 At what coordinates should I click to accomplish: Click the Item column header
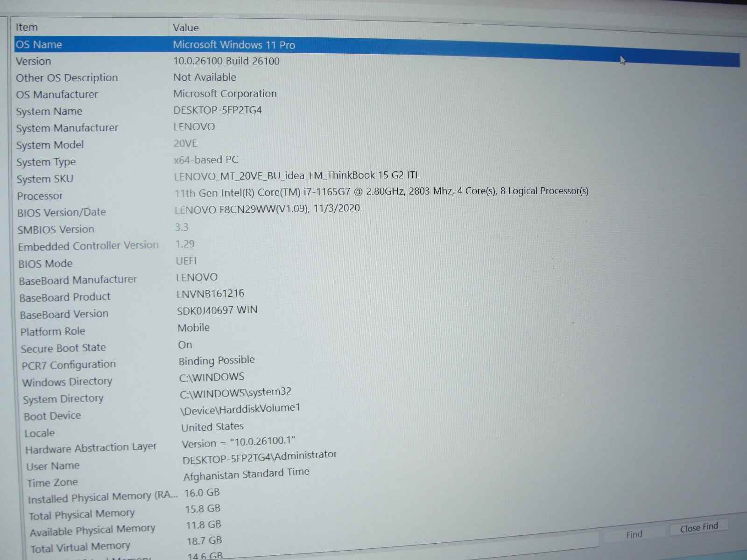27,28
